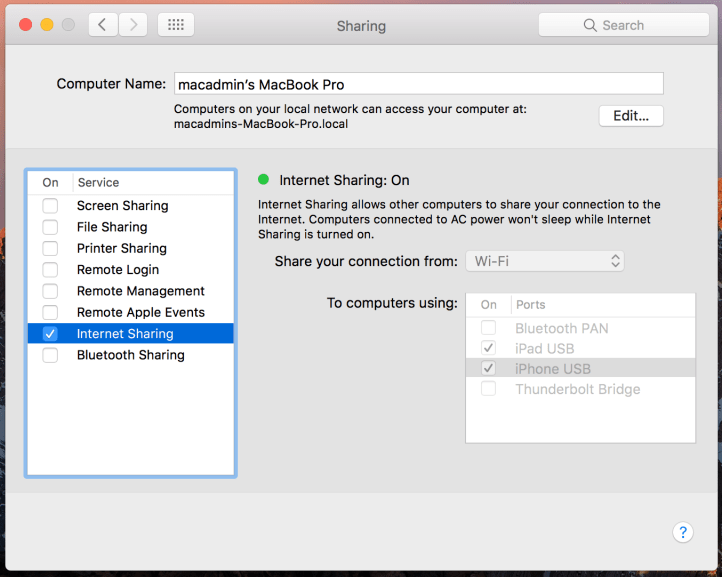The width and height of the screenshot is (722, 577).
Task: Click the magnifying glass search icon
Action: [x=591, y=26]
